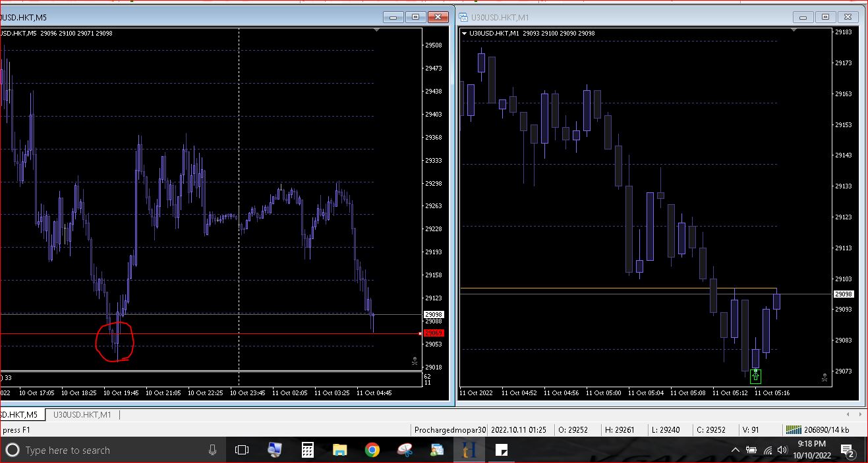
Task: Select the M5 chart tab at the bottom
Action: click(x=21, y=414)
